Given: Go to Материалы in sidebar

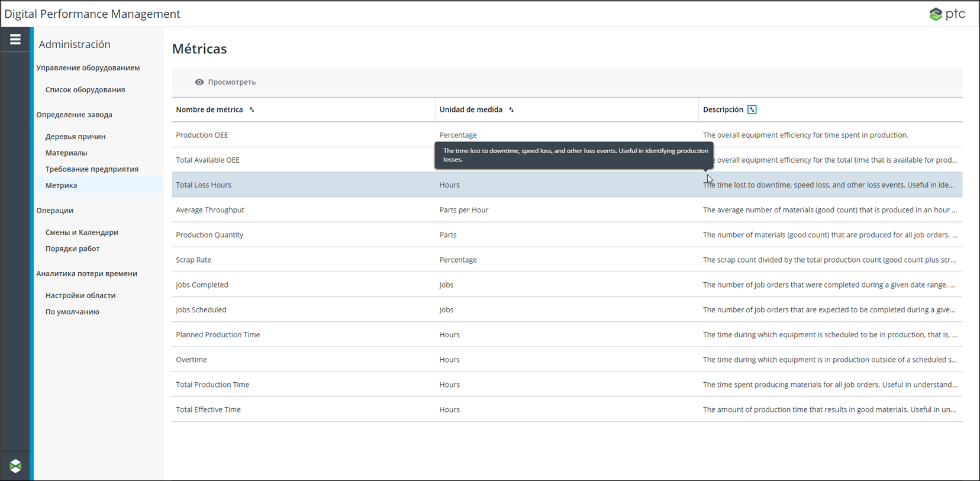Looking at the screenshot, I should point(66,153).
